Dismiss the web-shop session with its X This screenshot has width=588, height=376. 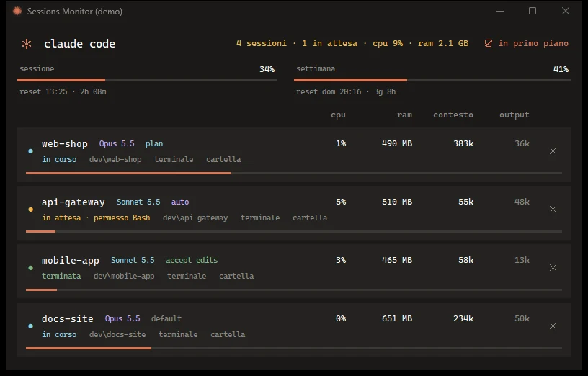click(x=553, y=151)
